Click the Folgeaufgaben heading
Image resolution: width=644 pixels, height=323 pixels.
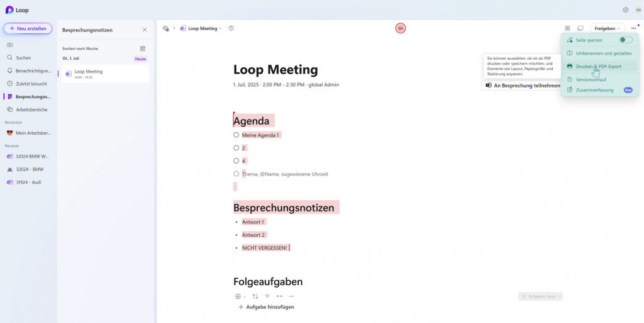(x=268, y=281)
